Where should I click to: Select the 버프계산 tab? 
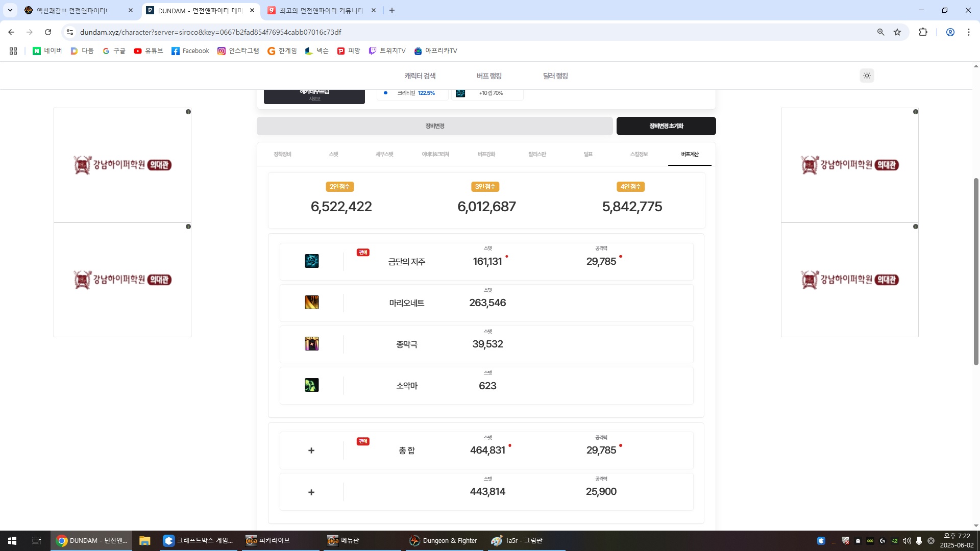click(x=690, y=154)
